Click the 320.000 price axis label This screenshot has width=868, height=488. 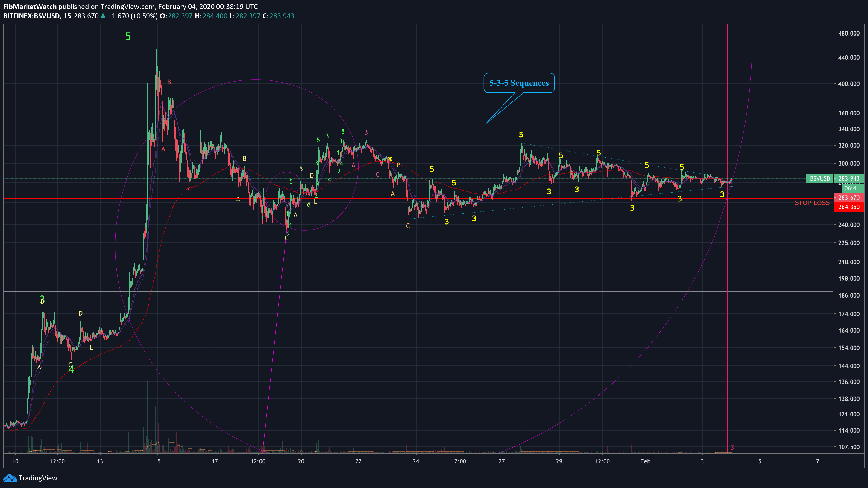[849, 146]
